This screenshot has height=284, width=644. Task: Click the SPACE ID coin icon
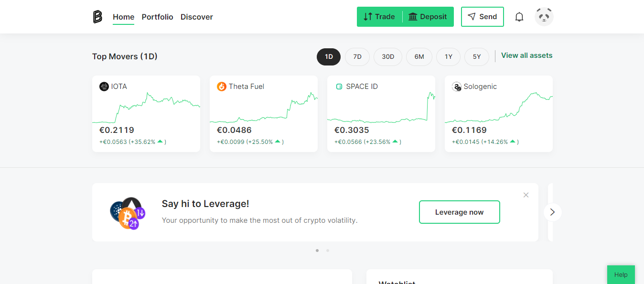tap(339, 87)
